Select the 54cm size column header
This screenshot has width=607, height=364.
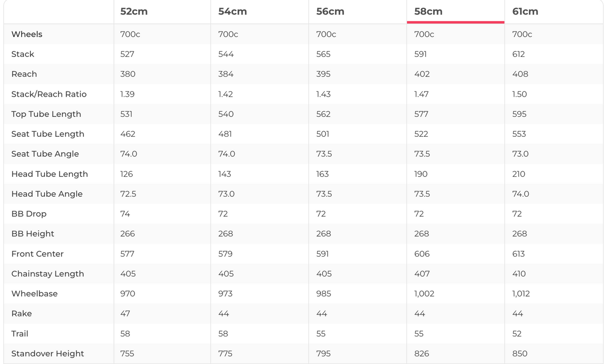[232, 11]
